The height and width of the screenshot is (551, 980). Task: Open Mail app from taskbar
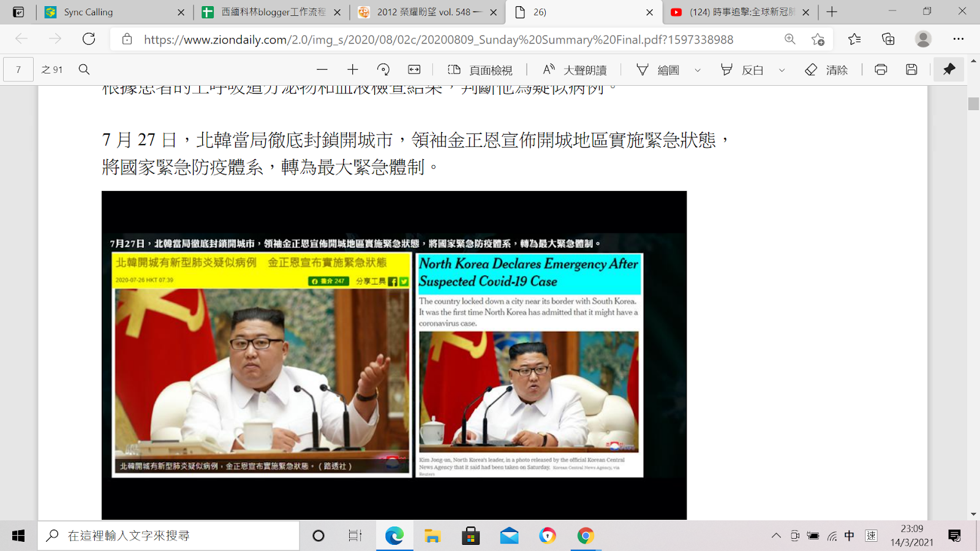coord(509,536)
